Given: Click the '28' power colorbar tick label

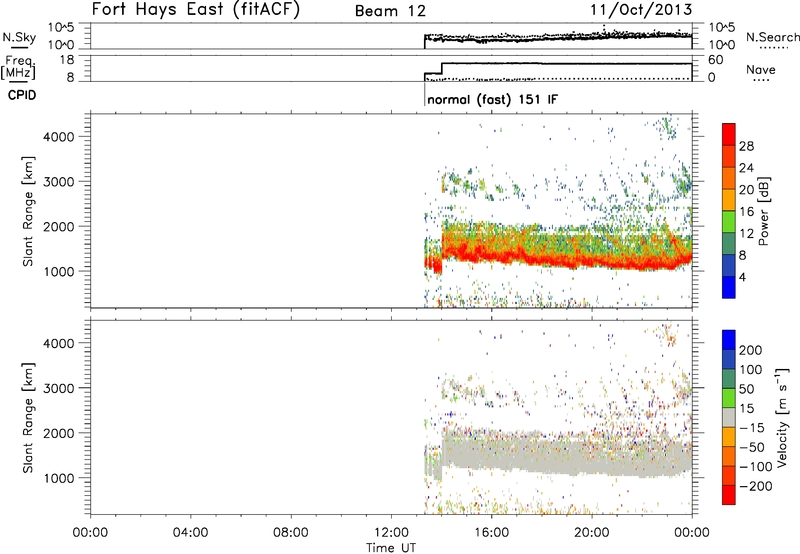Looking at the screenshot, I should 746,146.
